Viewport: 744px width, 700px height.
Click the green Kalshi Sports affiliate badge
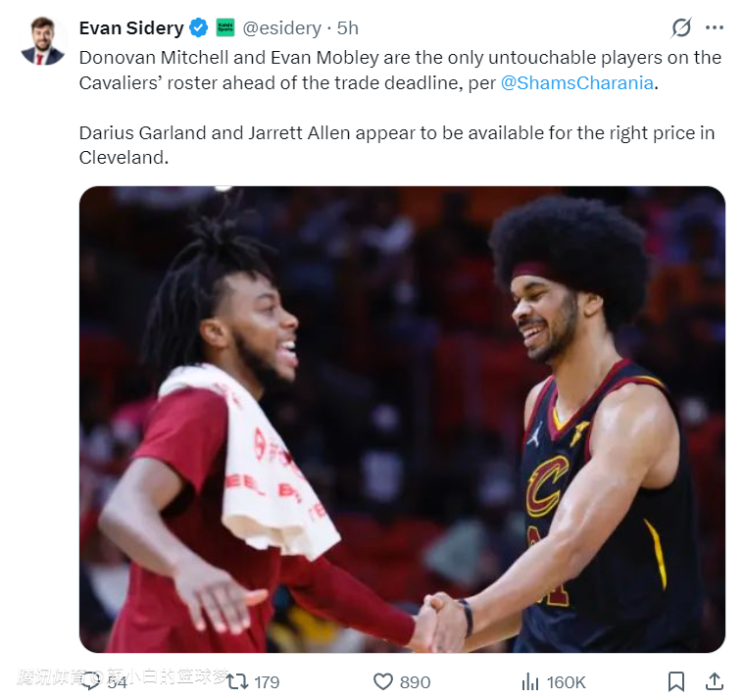[225, 27]
